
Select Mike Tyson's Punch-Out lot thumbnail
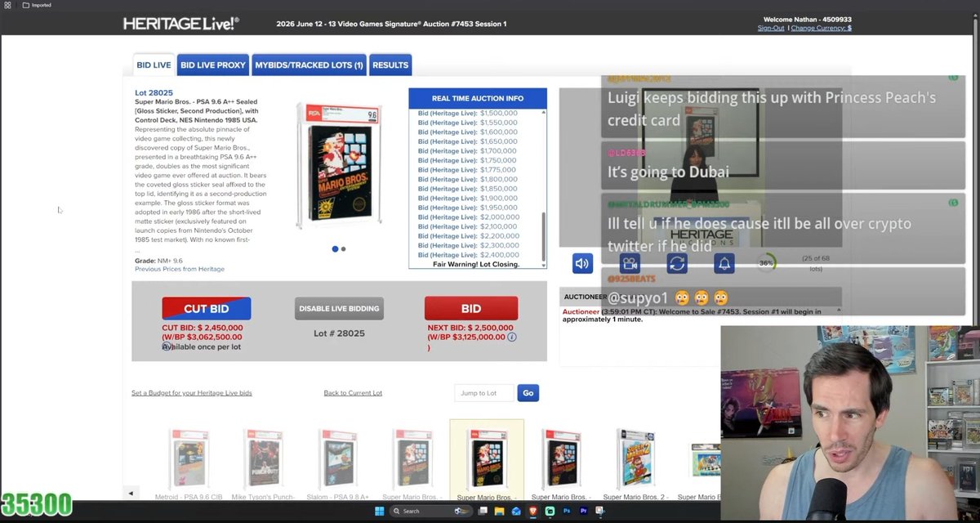pos(263,459)
